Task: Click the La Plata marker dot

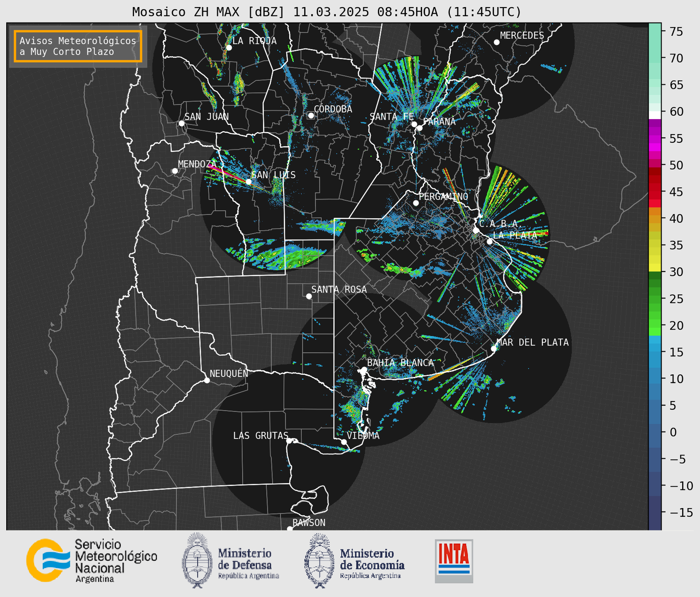Action: pyautogui.click(x=490, y=242)
